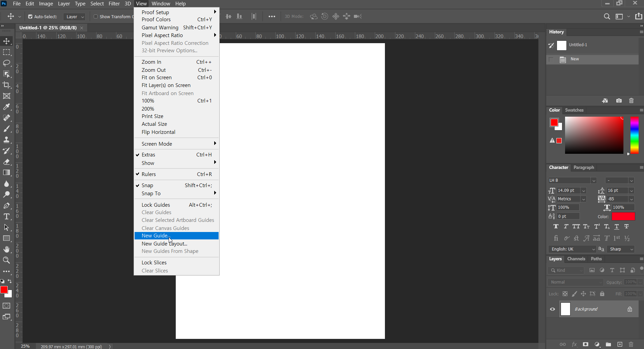Select the Brush tool
The width and height of the screenshot is (644, 349).
click(x=6, y=129)
